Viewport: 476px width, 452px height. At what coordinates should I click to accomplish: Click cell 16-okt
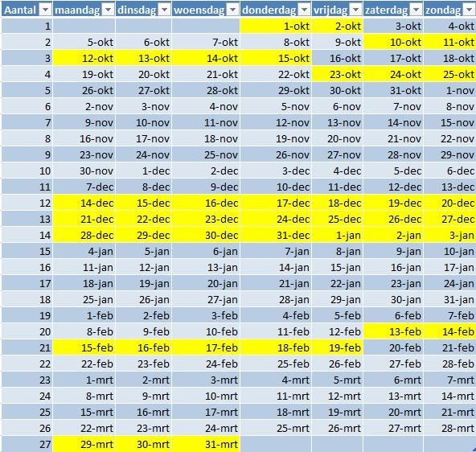tap(338, 58)
